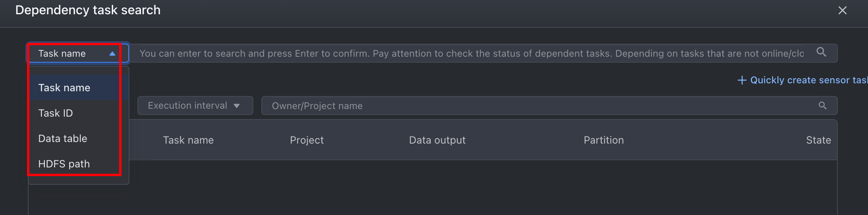The height and width of the screenshot is (215, 868).
Task: Close the Dependency task search dialog
Action: (843, 10)
